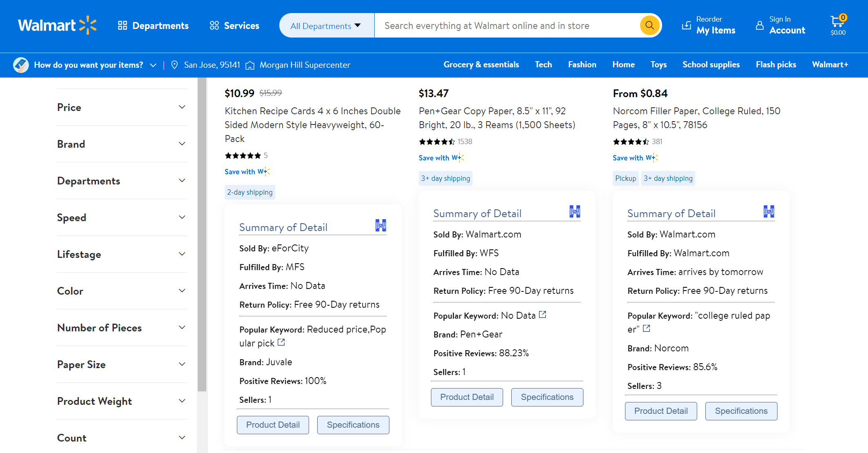Click the '3+ day shipping' tag under Pen+Gear paper

point(445,178)
